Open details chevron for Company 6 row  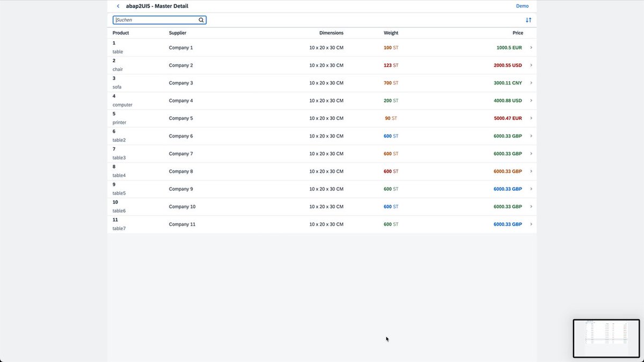click(x=531, y=136)
